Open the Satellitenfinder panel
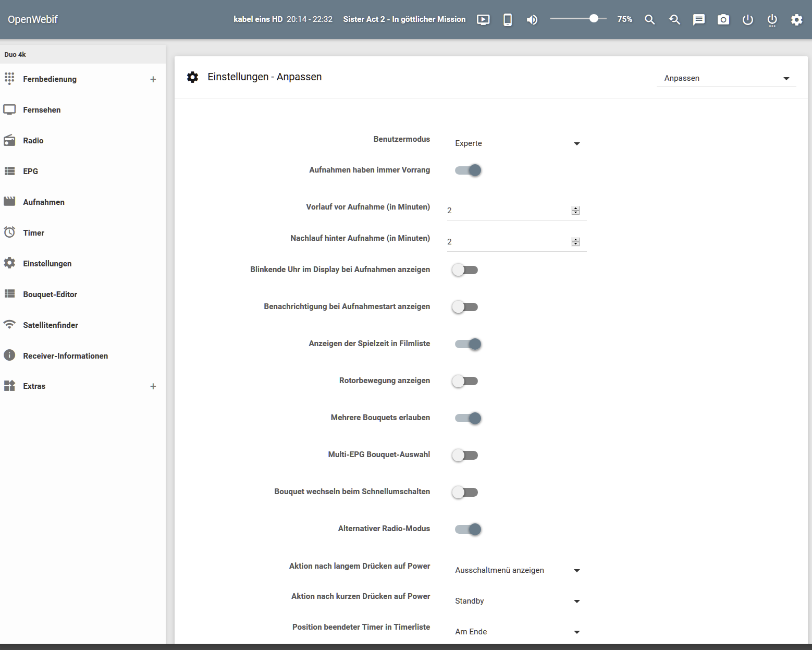The width and height of the screenshot is (812, 650). (50, 325)
